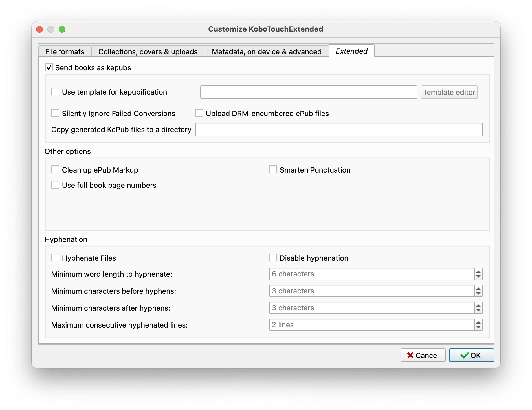Enable the Hyphenate Files checkbox
The width and height of the screenshot is (532, 410).
[55, 258]
